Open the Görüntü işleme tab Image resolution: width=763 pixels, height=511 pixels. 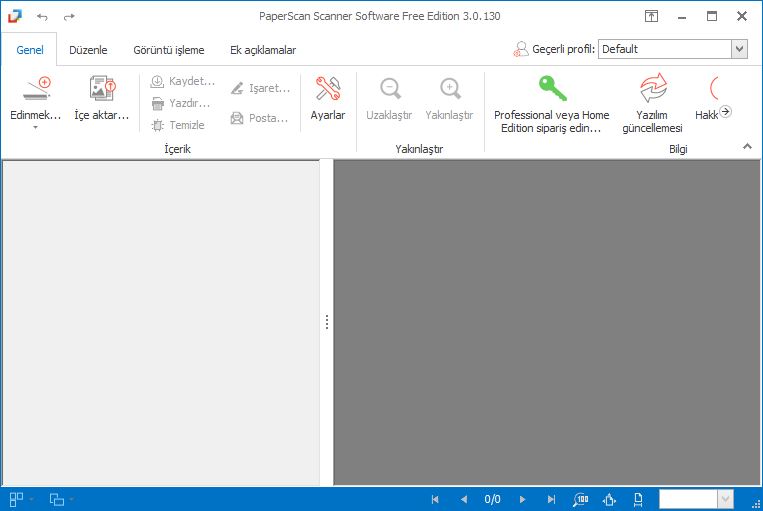pos(169,50)
